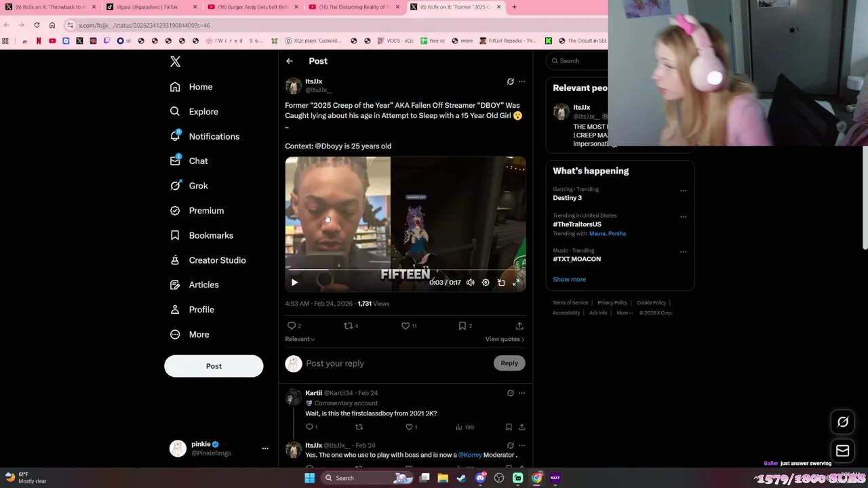868x488 pixels.
Task: Open Terms of Service footer link
Action: pos(570,303)
